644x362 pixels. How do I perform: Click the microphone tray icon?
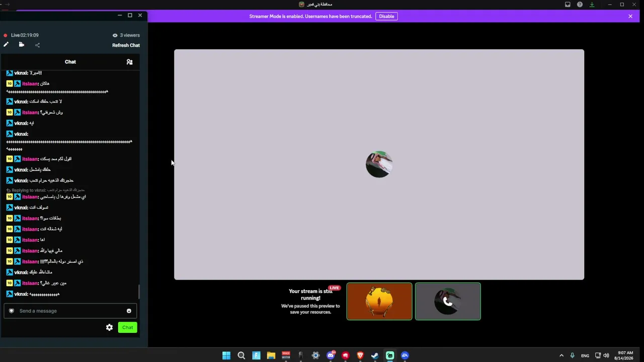pyautogui.click(x=573, y=355)
